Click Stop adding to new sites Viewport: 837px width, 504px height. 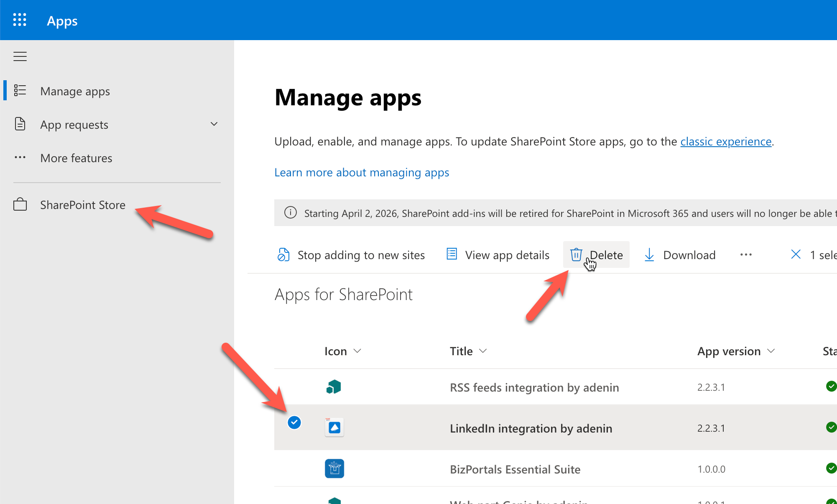pyautogui.click(x=351, y=255)
